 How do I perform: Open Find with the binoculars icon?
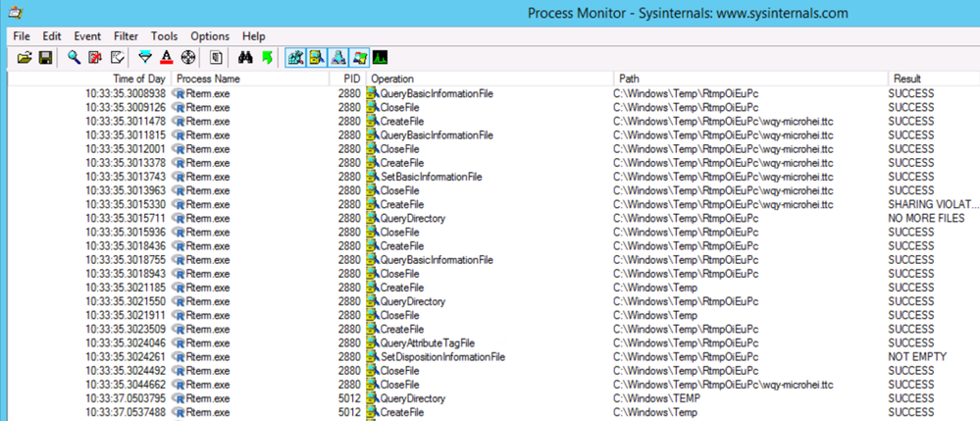(245, 58)
